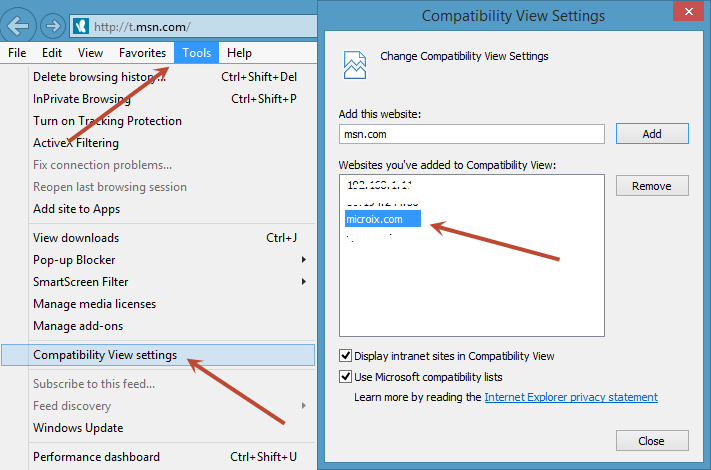Click the Compatibility View broken page icon

(x=355, y=64)
